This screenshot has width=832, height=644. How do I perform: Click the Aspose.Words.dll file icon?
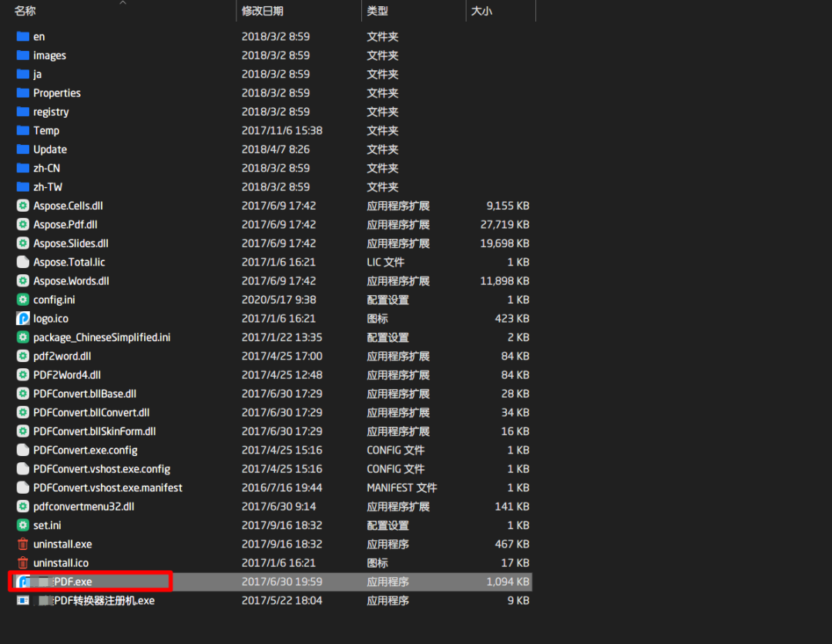click(23, 281)
